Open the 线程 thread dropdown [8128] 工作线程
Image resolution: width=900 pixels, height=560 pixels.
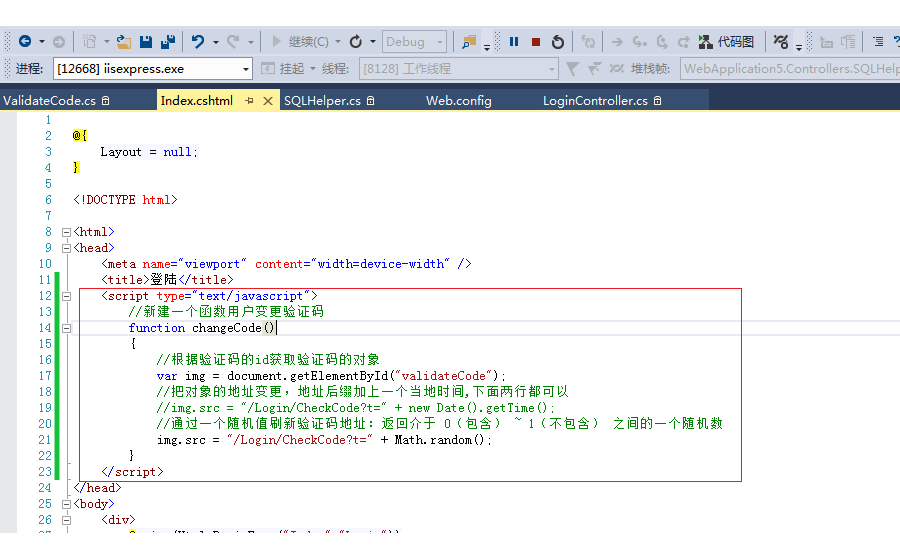click(x=459, y=69)
